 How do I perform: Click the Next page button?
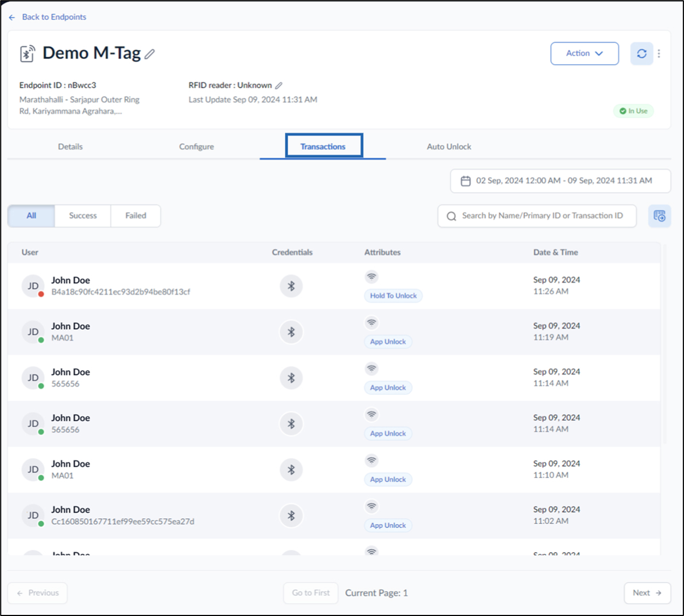647,593
